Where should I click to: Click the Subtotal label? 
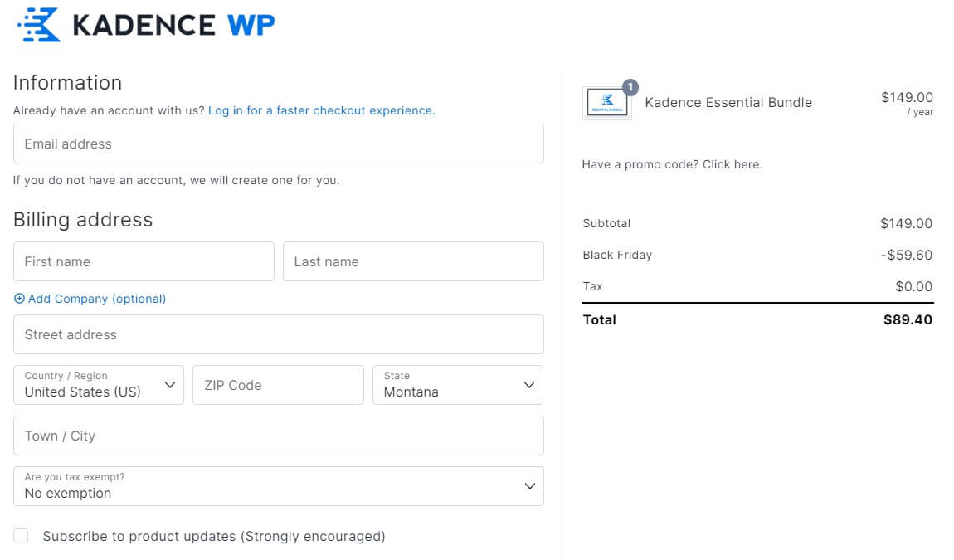606,223
